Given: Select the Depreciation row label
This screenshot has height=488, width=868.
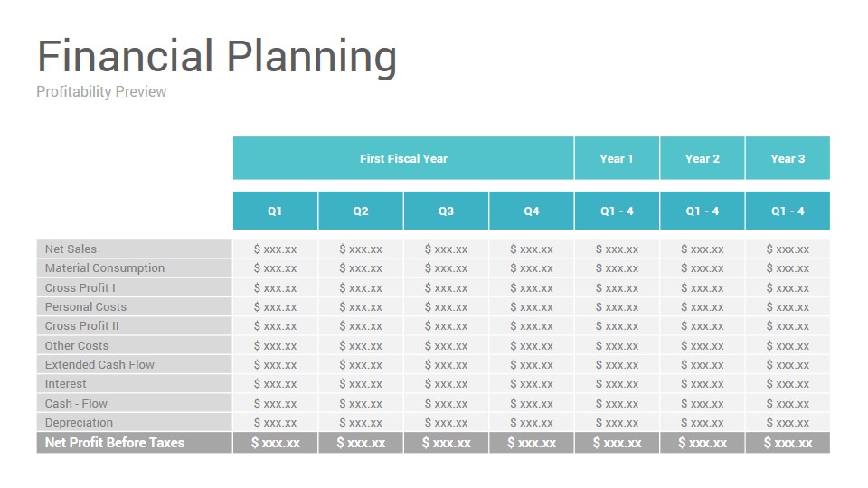Looking at the screenshot, I should [x=134, y=423].
